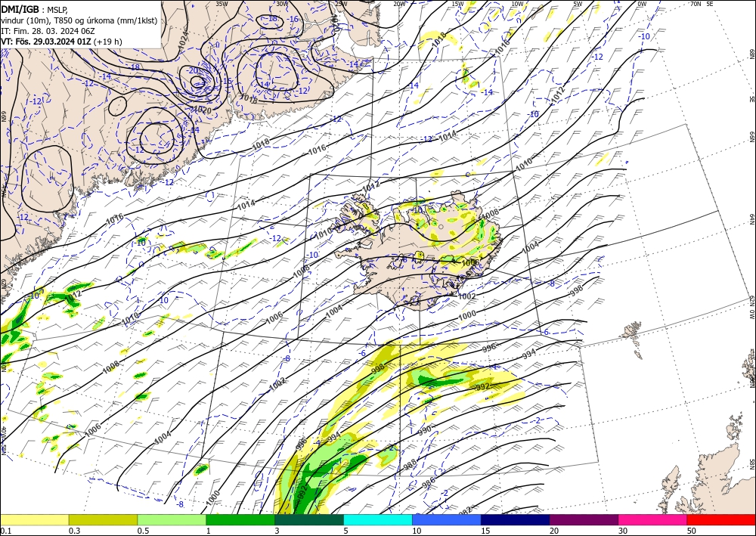
Task: Select the green 1–3 mm legend block
Action: [x=240, y=519]
